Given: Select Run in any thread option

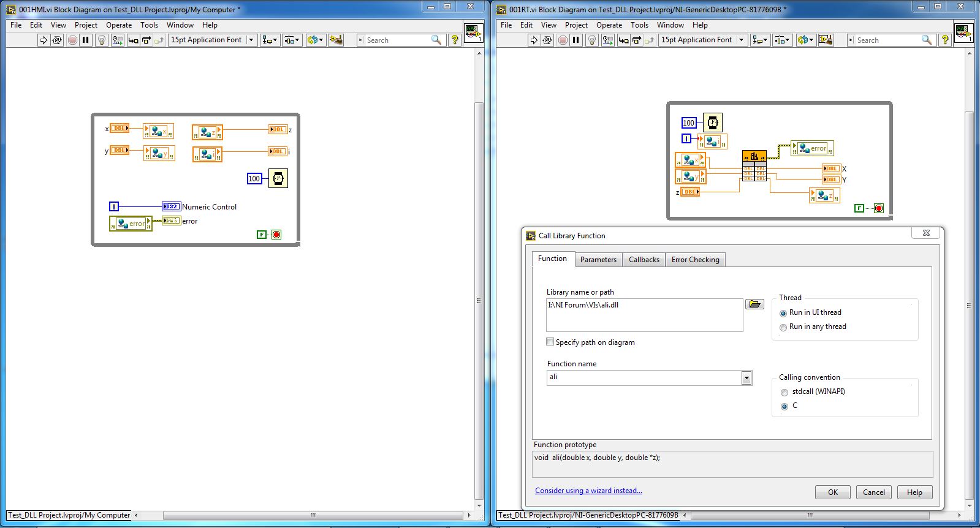Looking at the screenshot, I should (813, 327).
